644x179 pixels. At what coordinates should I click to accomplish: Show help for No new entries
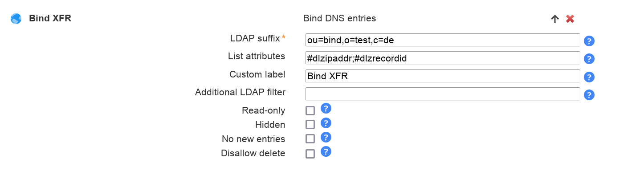[326, 137]
